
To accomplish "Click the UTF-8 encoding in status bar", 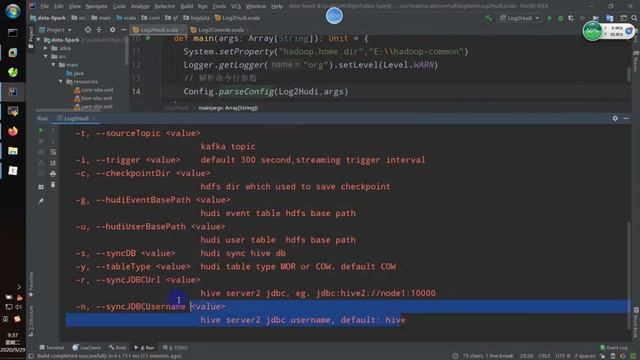I will pyautogui.click(x=562, y=356).
